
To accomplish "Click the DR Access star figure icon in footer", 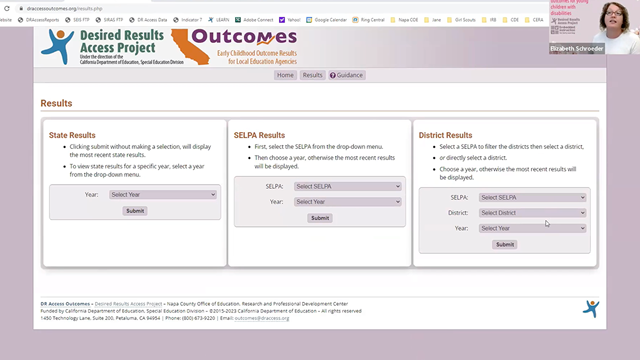I will pyautogui.click(x=591, y=309).
